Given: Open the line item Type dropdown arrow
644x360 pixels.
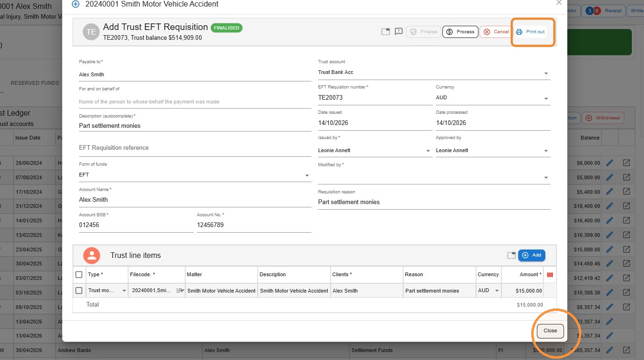Looking at the screenshot, I should pyautogui.click(x=124, y=291).
